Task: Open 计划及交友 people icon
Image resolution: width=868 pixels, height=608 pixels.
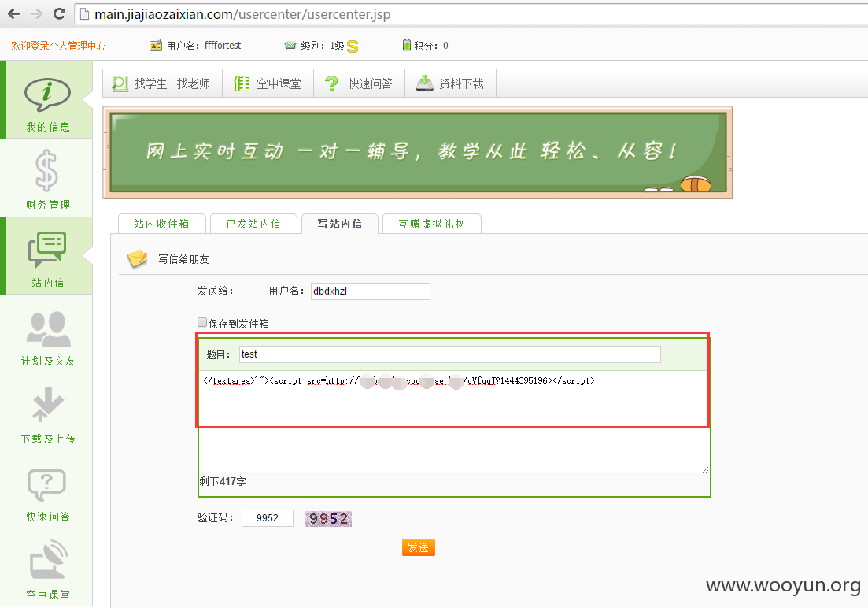Action: (x=48, y=328)
